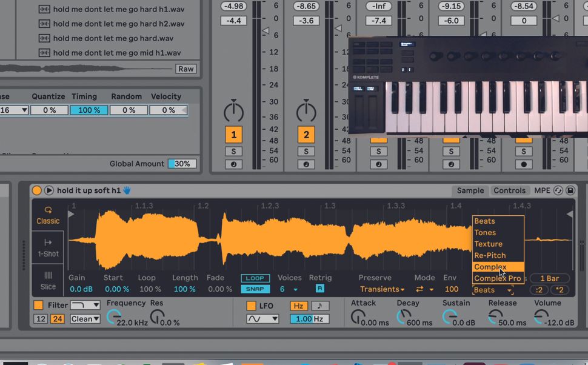
Task: Open the Clean filter circuit dropdown
Action: [x=84, y=318]
